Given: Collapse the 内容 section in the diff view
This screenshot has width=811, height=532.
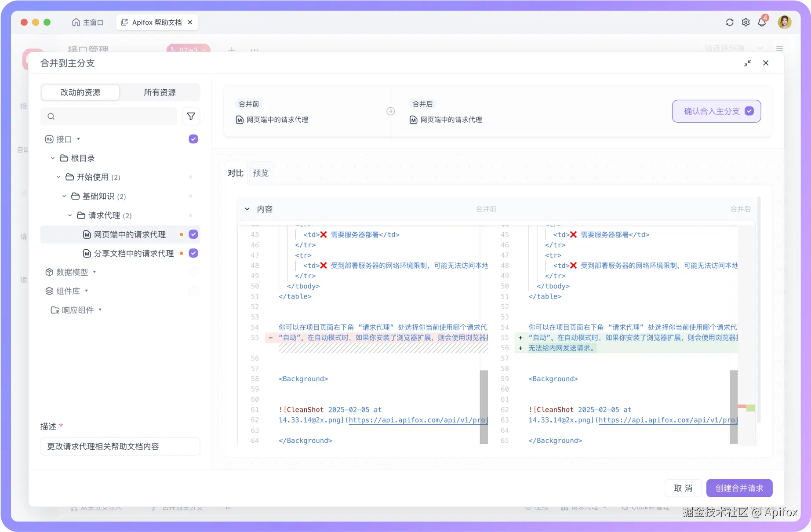Looking at the screenshot, I should [247, 209].
